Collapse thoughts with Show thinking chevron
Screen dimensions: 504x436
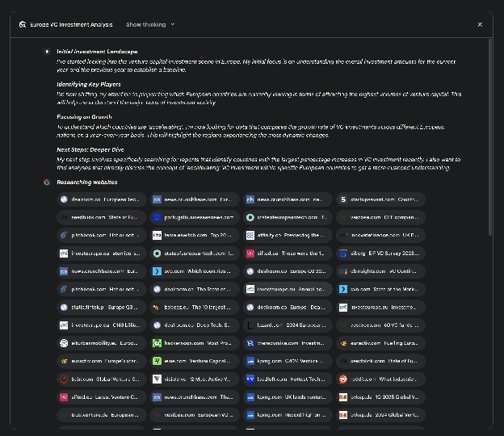coord(172,25)
